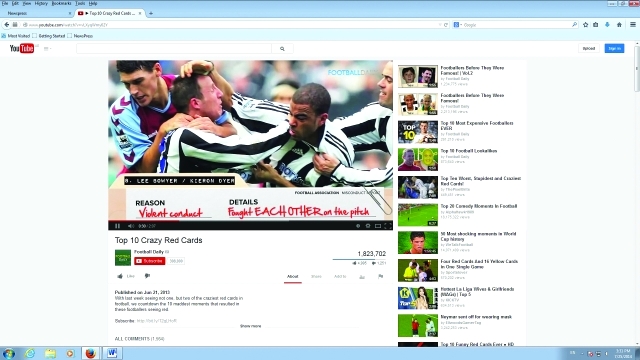Viewport: 640px width, 360px height.
Task: Open the YouTube guide menu beside logo
Action: pyautogui.click(x=47, y=49)
